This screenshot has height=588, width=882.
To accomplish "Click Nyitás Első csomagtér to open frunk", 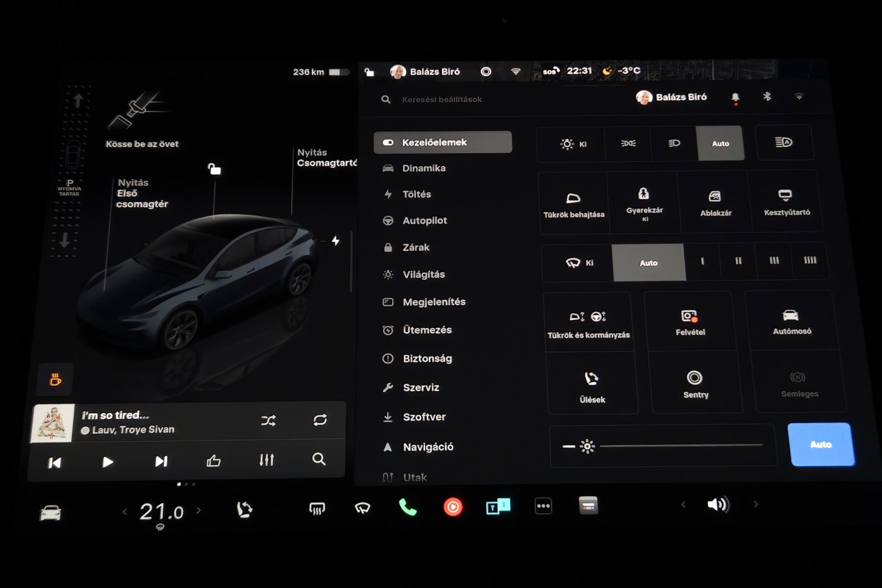I will point(142,194).
